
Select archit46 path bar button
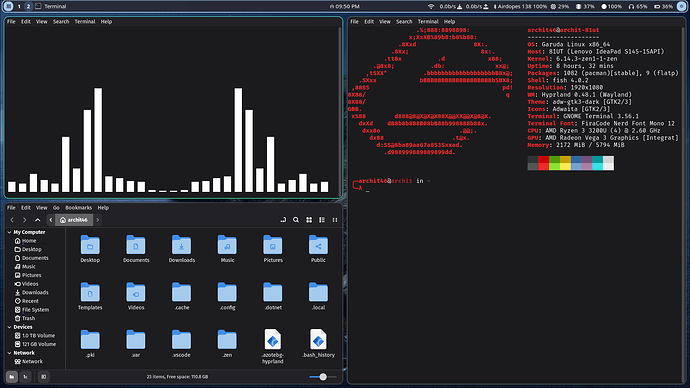tap(74, 220)
